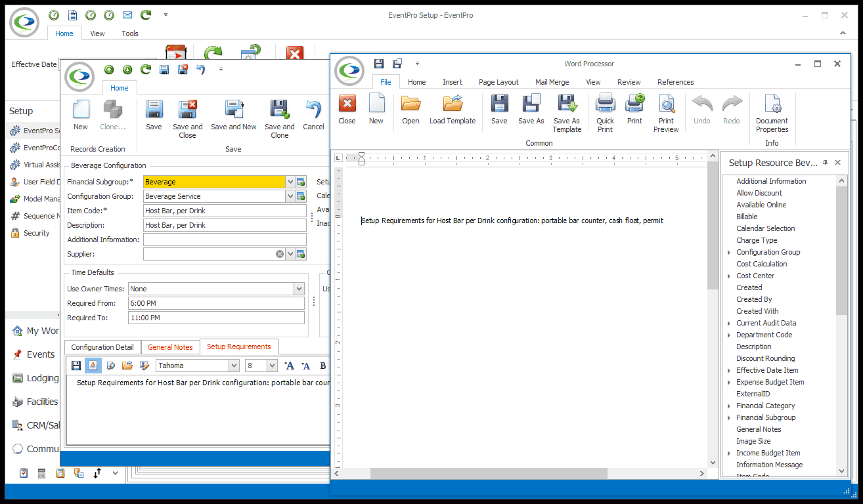This screenshot has height=504, width=863.
Task: Switch to the Mail Merge tab
Action: point(552,82)
